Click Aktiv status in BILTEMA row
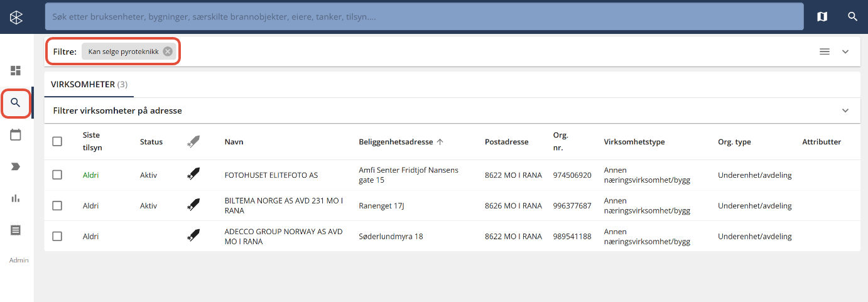868x302 pixels. 149,205
